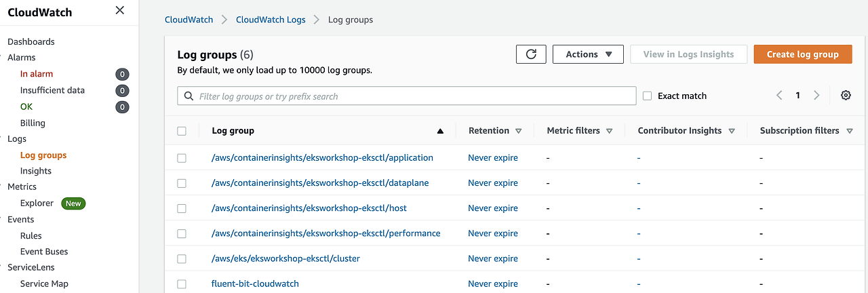Go to previous page arrow
The image size is (868, 293).
780,96
